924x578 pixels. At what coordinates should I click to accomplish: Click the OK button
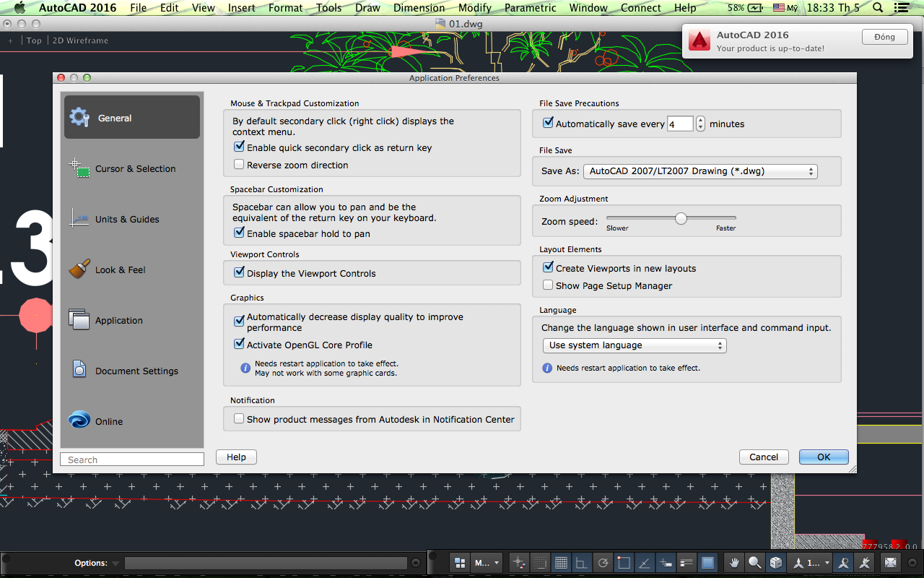tap(824, 457)
